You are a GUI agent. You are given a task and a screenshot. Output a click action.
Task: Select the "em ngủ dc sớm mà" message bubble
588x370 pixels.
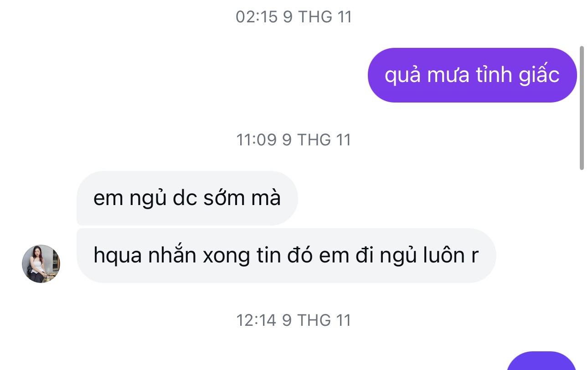(x=187, y=198)
